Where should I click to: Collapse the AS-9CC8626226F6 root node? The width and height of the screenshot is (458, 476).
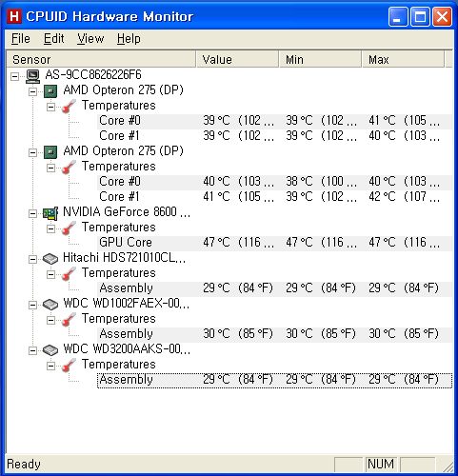(14, 76)
